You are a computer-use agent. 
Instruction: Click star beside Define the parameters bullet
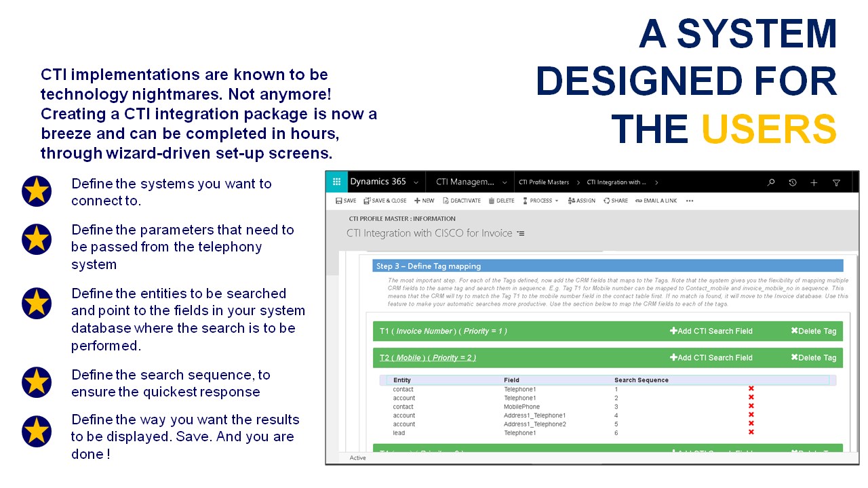point(37,239)
